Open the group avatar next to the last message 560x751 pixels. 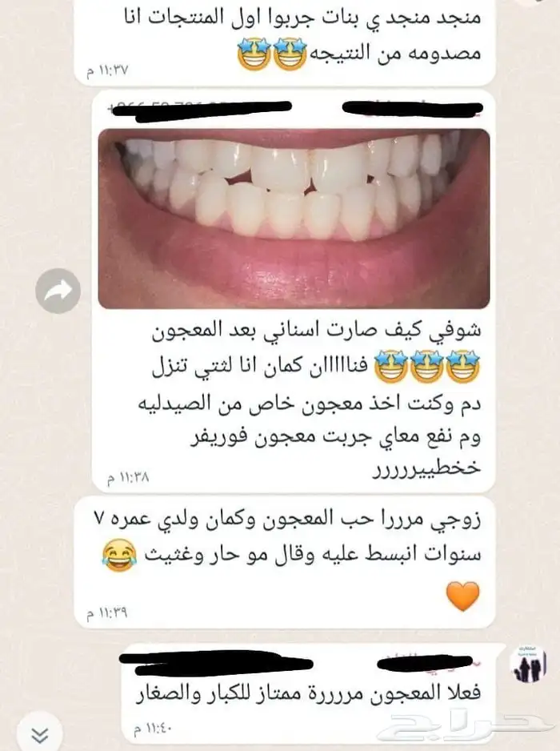[x=528, y=665]
